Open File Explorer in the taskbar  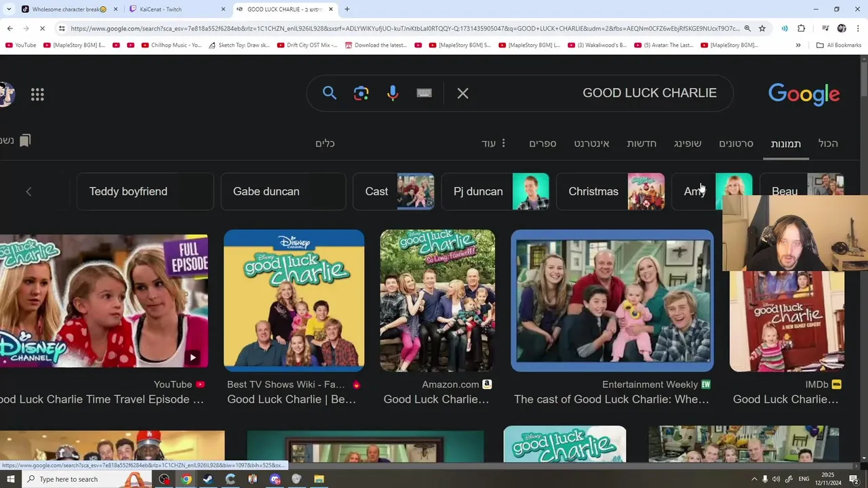coord(319,479)
